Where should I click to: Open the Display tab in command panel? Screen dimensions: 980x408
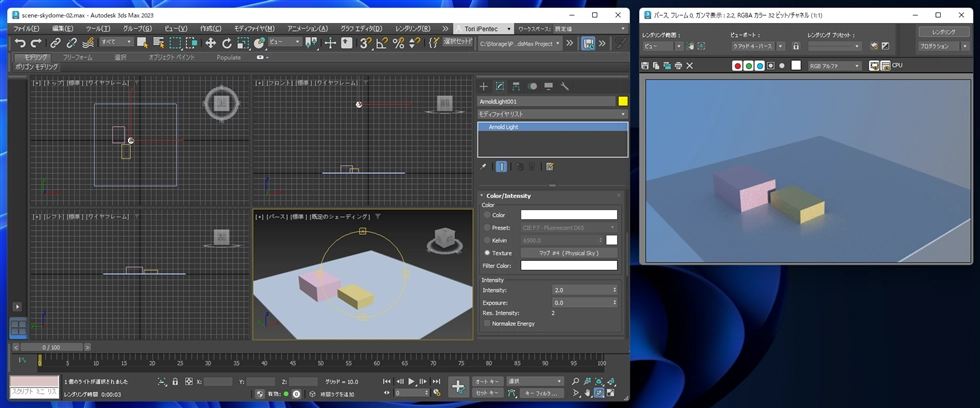548,86
